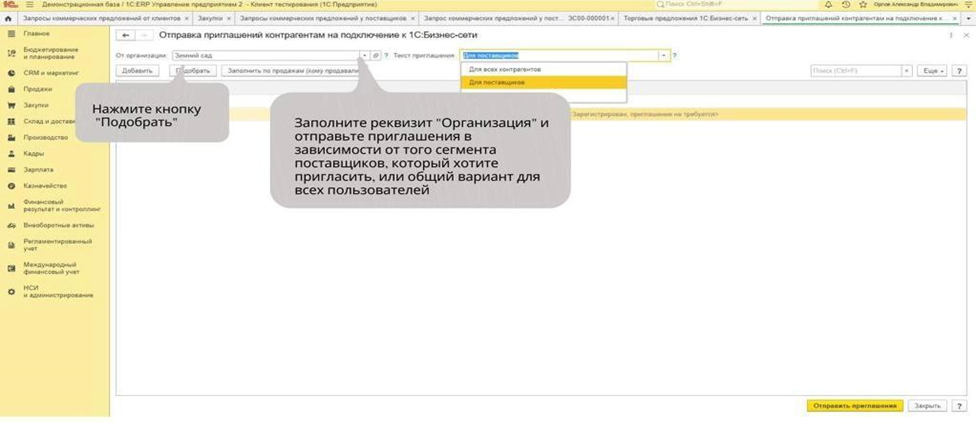Expand the От организации dropdown arrow

tap(365, 55)
